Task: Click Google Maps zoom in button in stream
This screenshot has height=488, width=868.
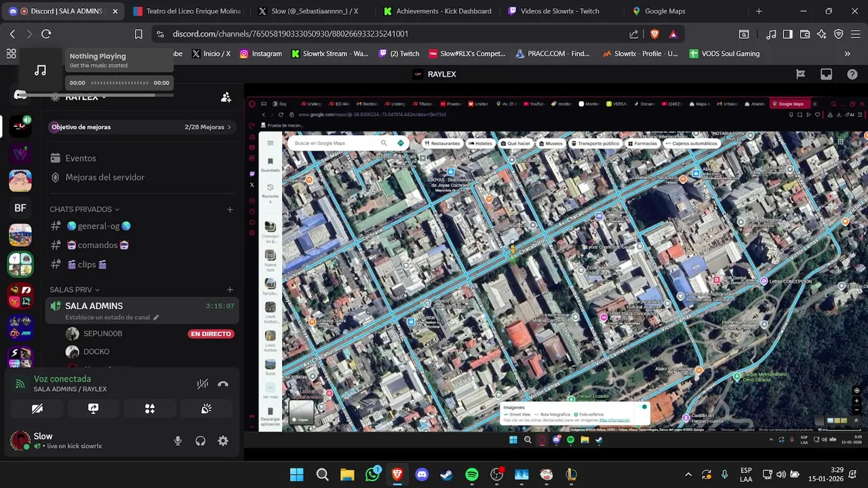Action: pos(856,401)
